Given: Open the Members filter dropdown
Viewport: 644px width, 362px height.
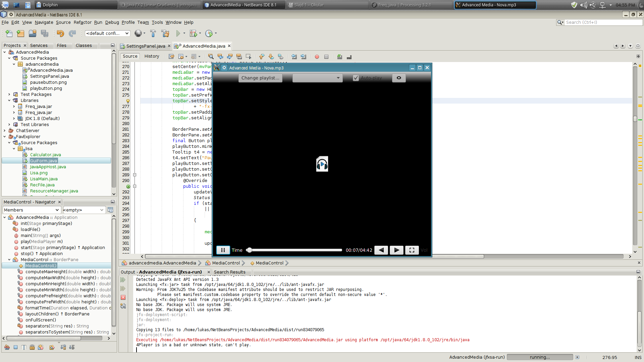Looking at the screenshot, I should point(32,210).
